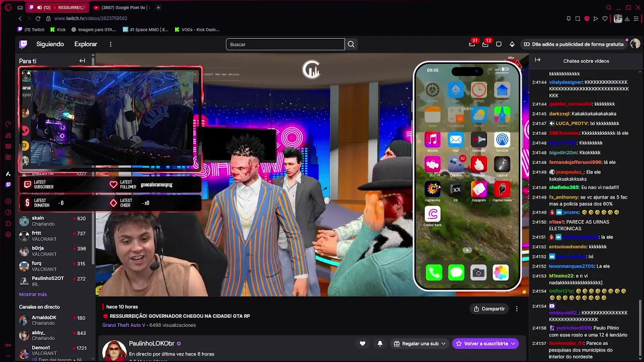Open the Twitch icon in Opera sidebar
Viewport: 644px width, 362px height.
[8, 185]
